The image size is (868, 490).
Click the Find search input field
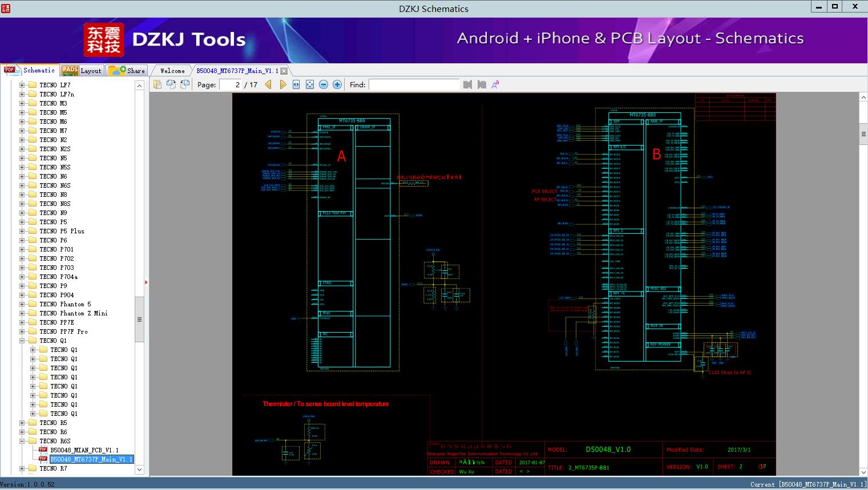(x=414, y=84)
